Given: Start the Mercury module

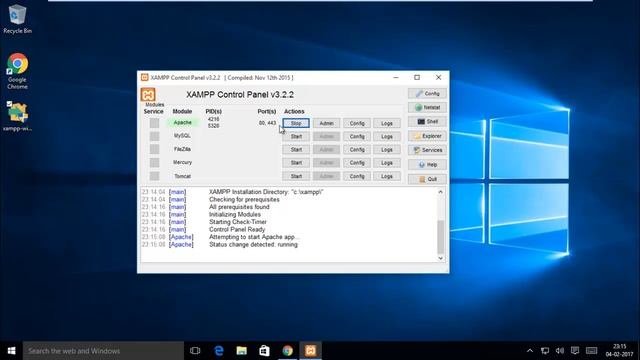Looking at the screenshot, I should point(296,162).
